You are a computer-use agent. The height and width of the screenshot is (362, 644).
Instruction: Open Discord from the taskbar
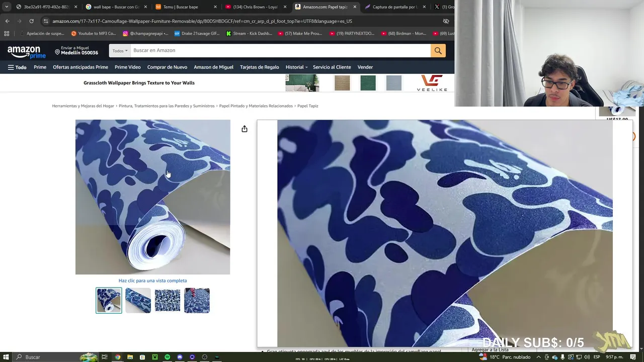pos(180,357)
